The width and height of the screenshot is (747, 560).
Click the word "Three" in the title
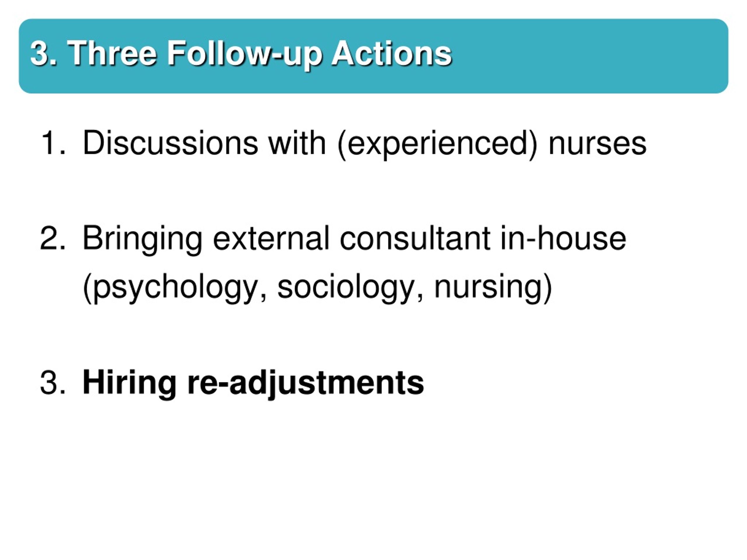tap(112, 53)
